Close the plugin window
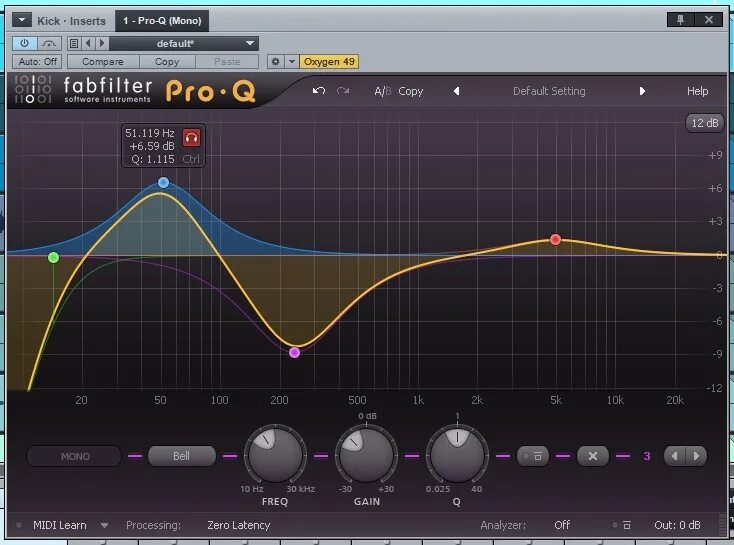The image size is (734, 545). click(x=709, y=19)
